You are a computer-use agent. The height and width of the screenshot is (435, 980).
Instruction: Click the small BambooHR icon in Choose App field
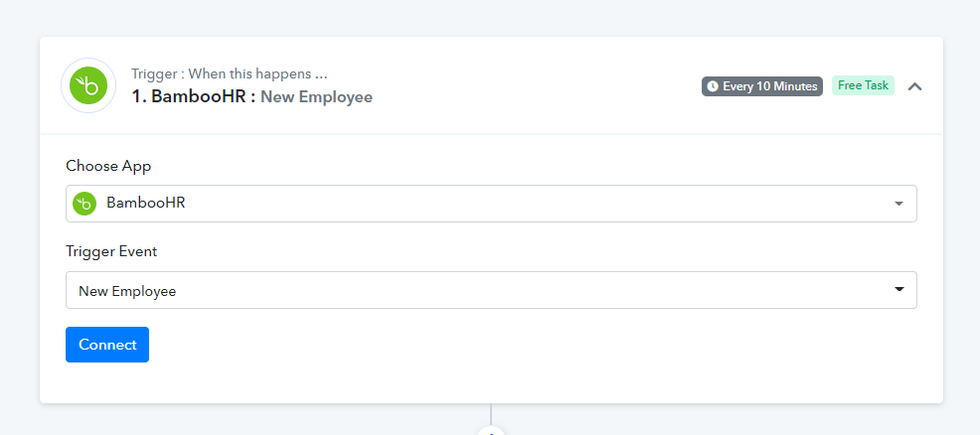click(84, 204)
